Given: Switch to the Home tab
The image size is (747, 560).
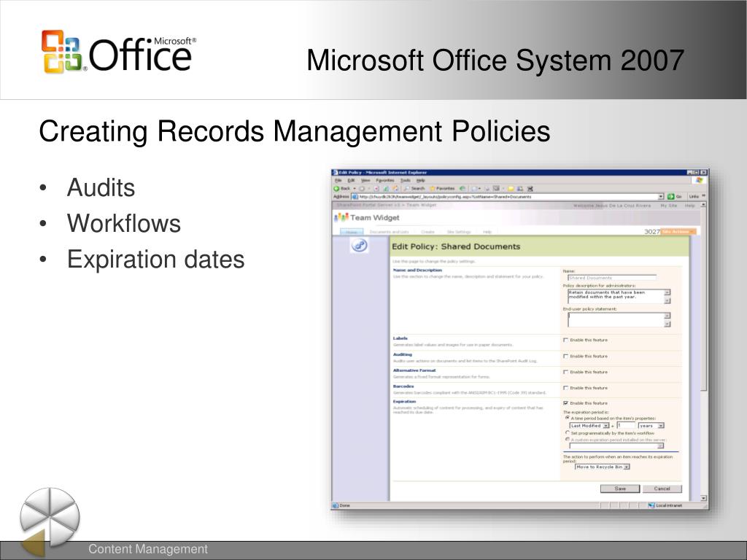Looking at the screenshot, I should point(352,232).
